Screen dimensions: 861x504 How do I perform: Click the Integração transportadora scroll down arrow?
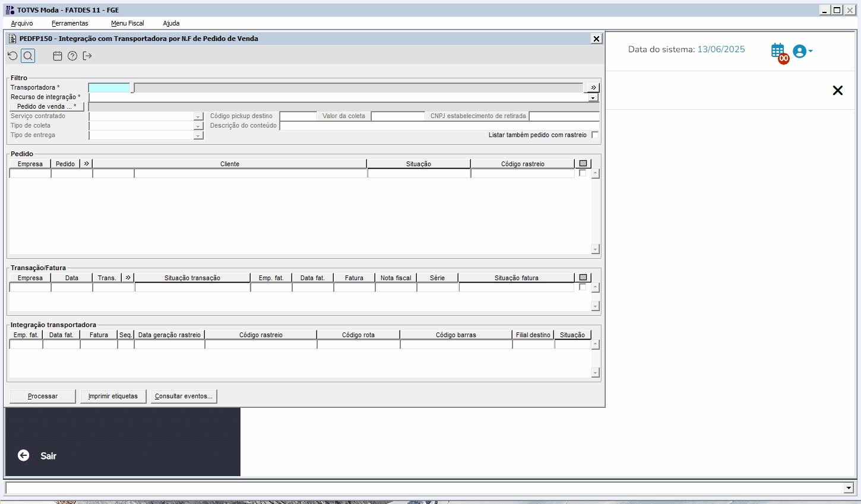595,373
